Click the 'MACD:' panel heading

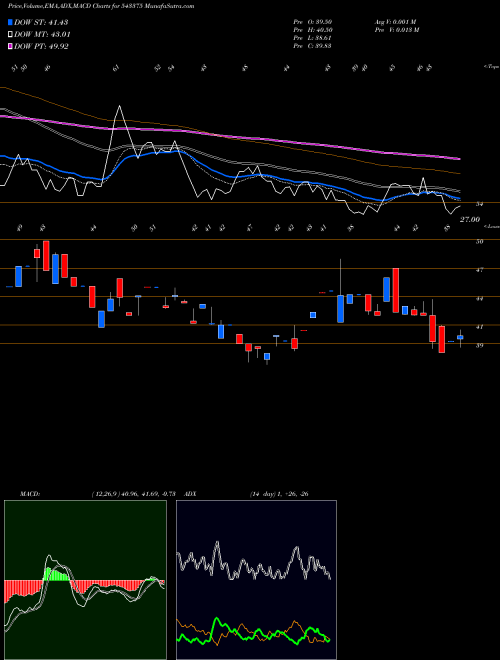pyautogui.click(x=30, y=494)
